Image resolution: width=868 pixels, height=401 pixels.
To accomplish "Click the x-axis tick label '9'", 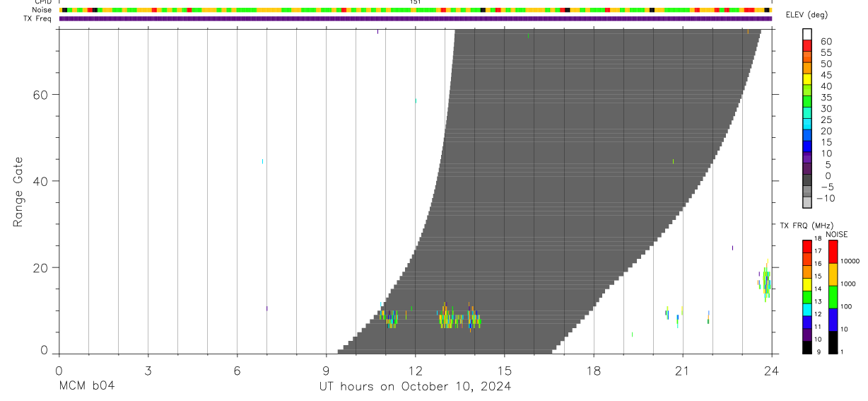I will [x=326, y=370].
